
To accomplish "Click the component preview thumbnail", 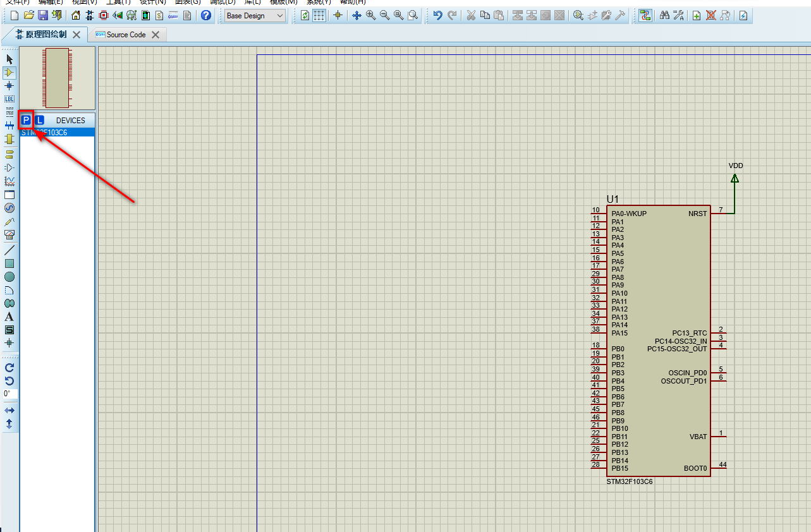I will point(58,78).
